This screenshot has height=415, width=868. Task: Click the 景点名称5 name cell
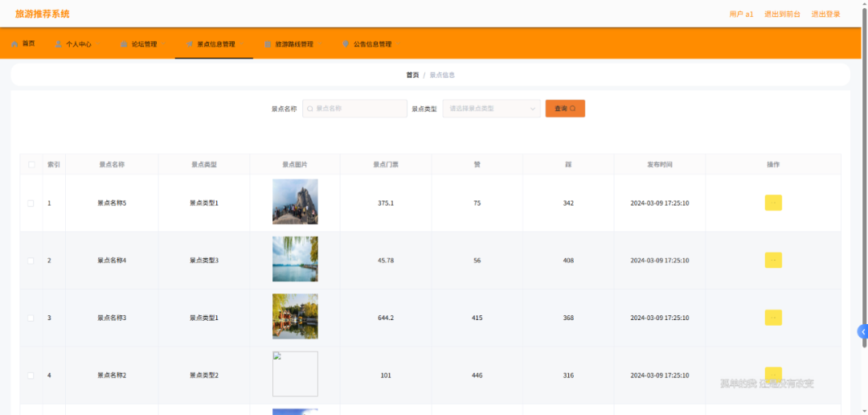click(x=112, y=203)
